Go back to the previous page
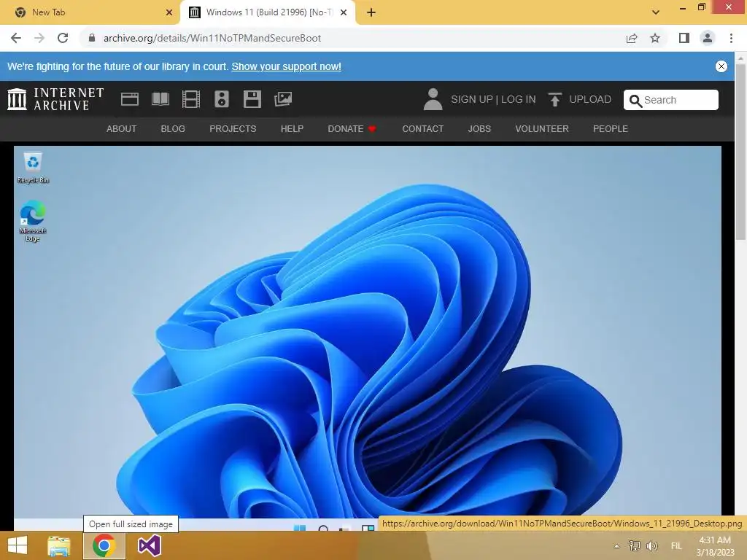 16,38
